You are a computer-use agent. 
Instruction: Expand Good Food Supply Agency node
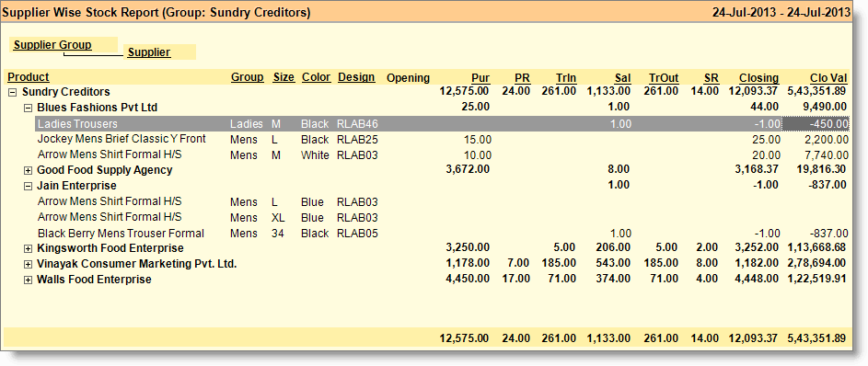click(28, 171)
